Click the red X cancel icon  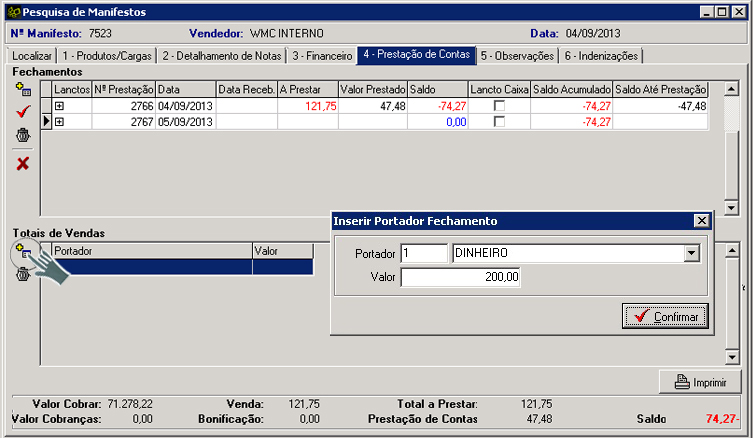[x=23, y=163]
